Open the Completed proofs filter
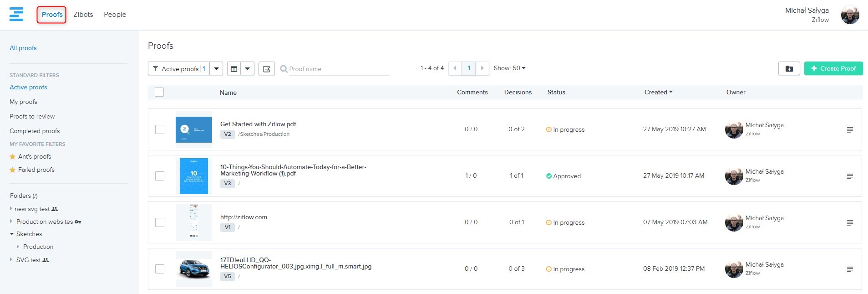 click(x=35, y=131)
